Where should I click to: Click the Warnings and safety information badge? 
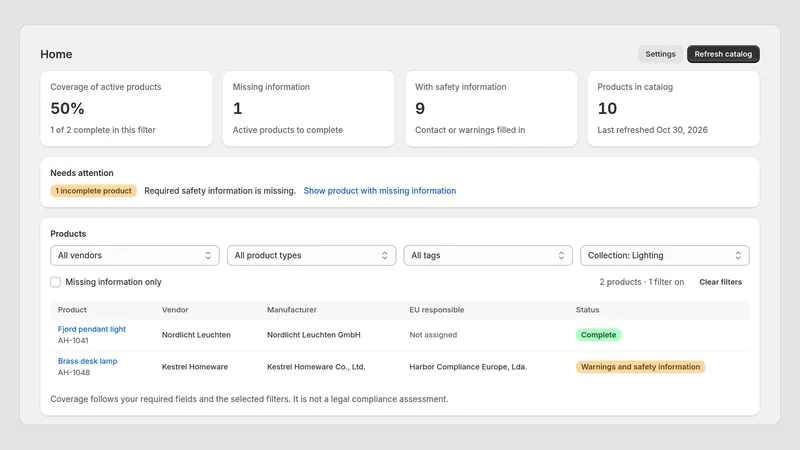(x=640, y=367)
